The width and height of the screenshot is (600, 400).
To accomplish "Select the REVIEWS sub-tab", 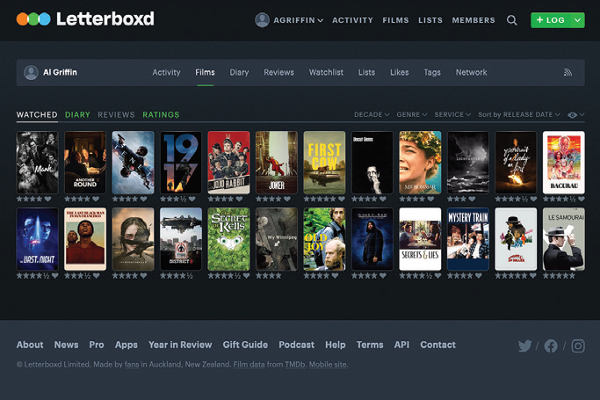I will 116,115.
